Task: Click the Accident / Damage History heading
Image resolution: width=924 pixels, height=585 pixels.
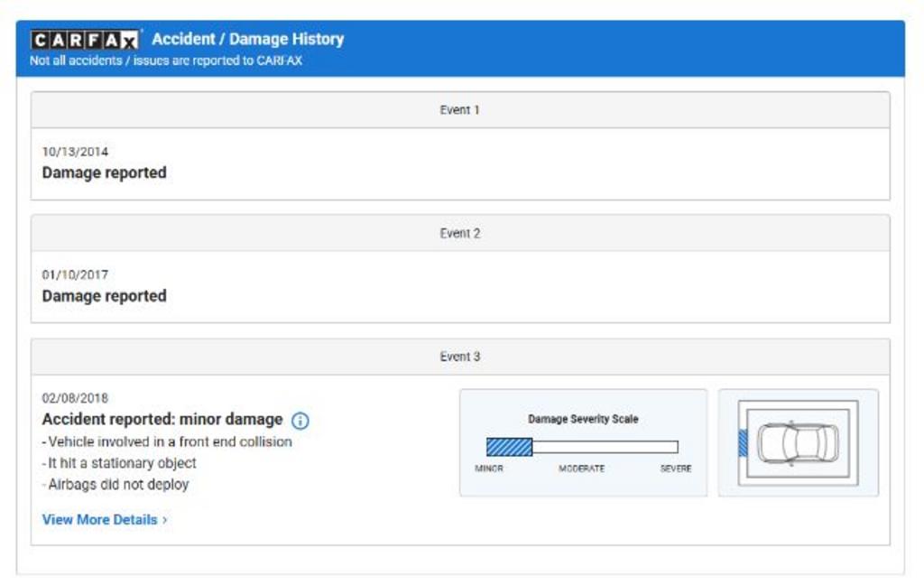Action: [248, 39]
